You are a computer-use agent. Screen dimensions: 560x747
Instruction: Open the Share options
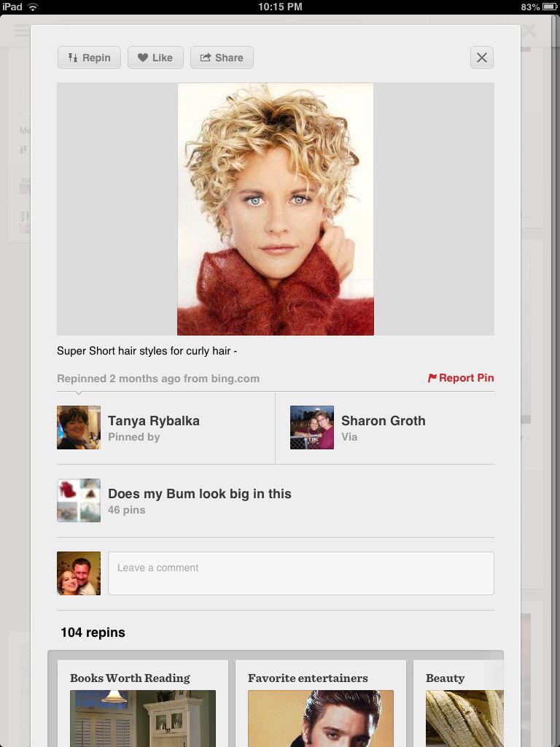pos(222,58)
